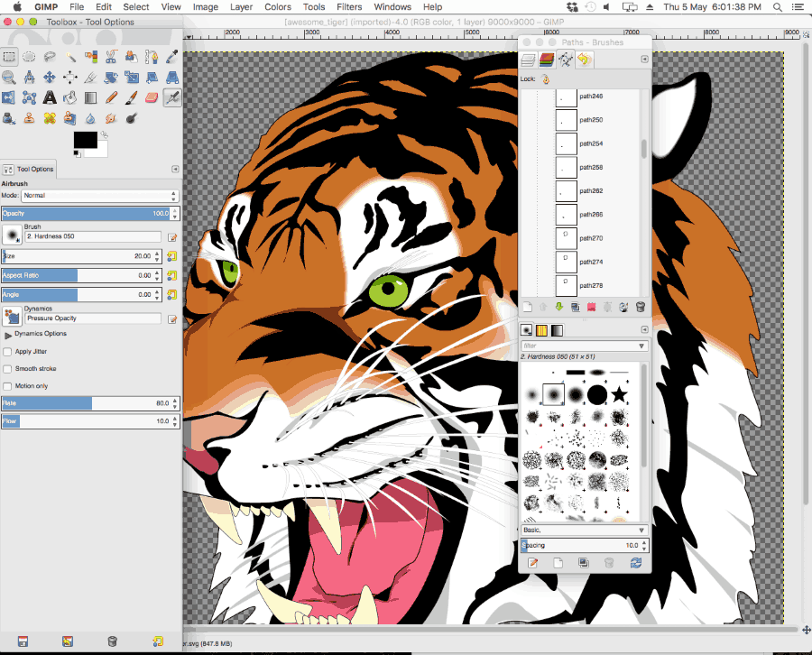Viewport: 812px width, 655px height.
Task: Select the Cage Transform tool
Action: click(29, 97)
